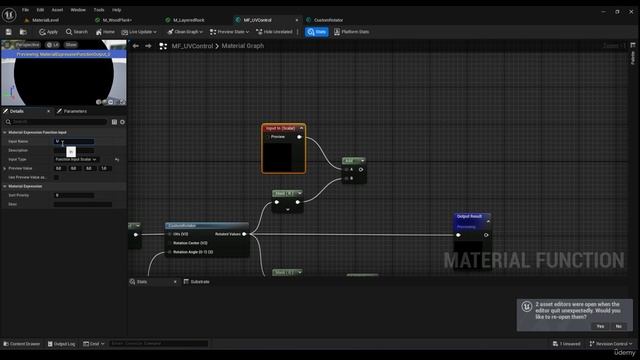Open the Tools menu
The width and height of the screenshot is (640, 360).
[99, 10]
